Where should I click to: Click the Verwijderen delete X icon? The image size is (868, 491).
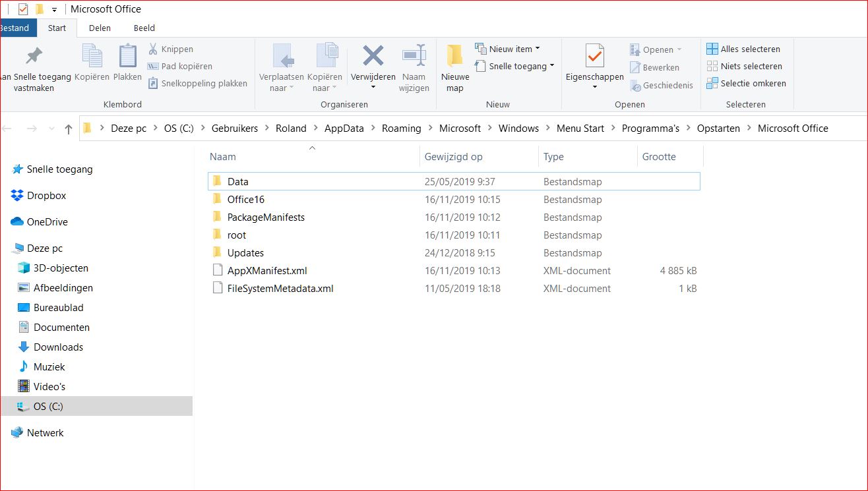[x=373, y=57]
